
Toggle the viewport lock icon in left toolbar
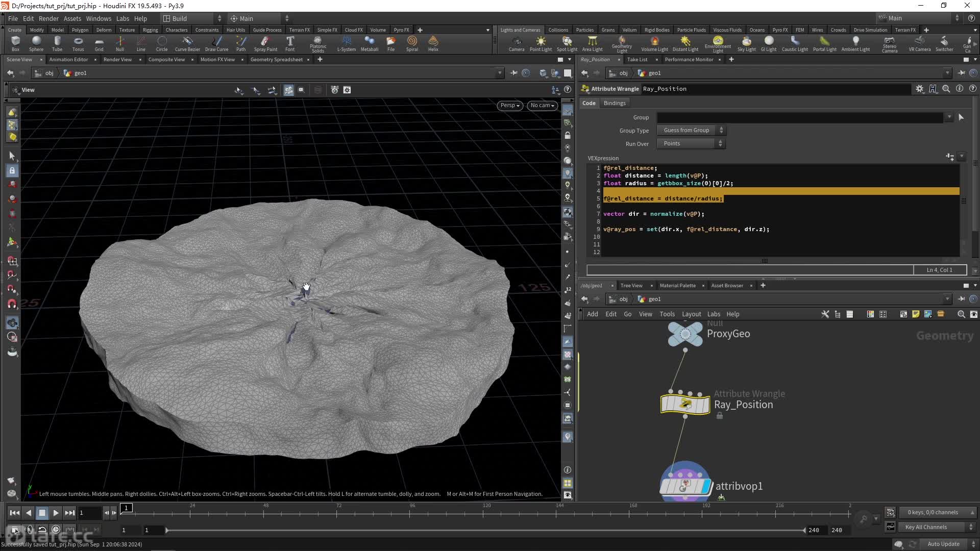click(12, 171)
